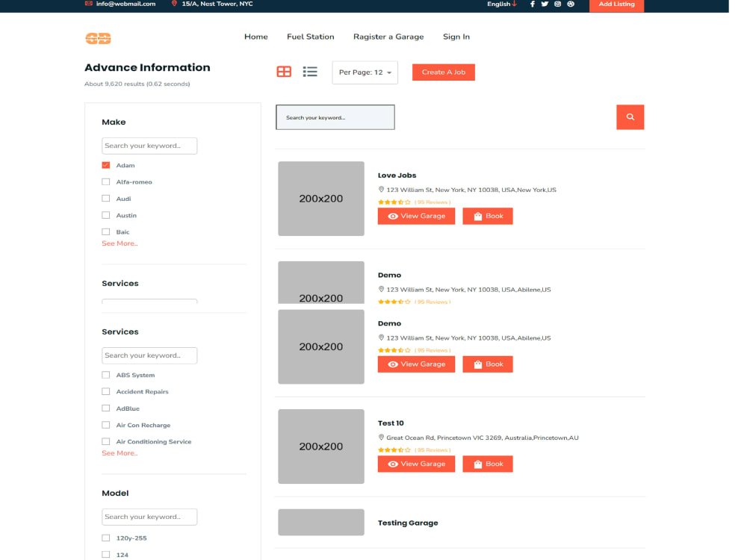The width and height of the screenshot is (747, 560).
Task: Enable Accident Repairs service filter
Action: [106, 391]
